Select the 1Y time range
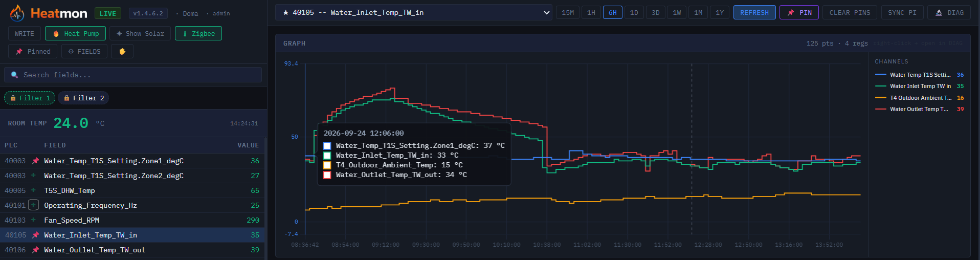 tap(720, 12)
